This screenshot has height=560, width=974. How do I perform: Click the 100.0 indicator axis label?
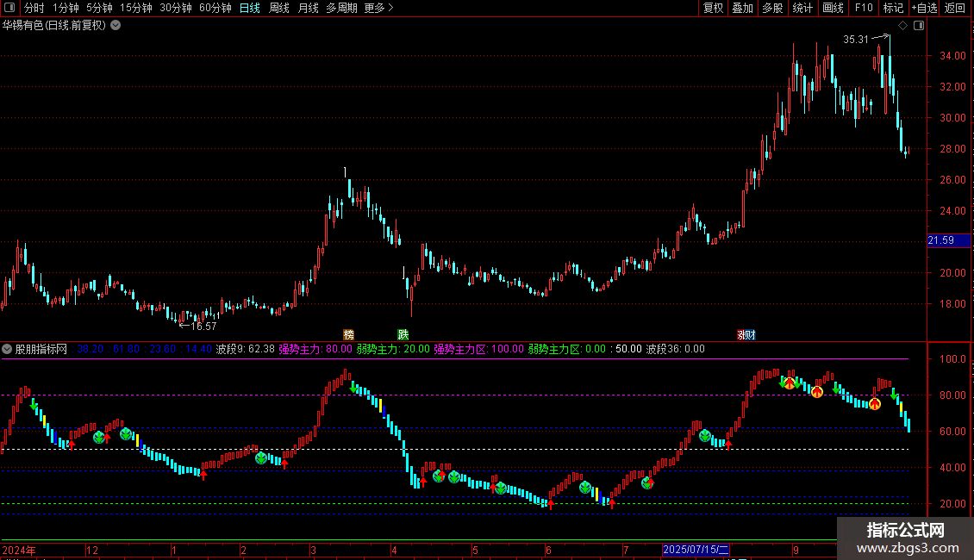(x=952, y=359)
